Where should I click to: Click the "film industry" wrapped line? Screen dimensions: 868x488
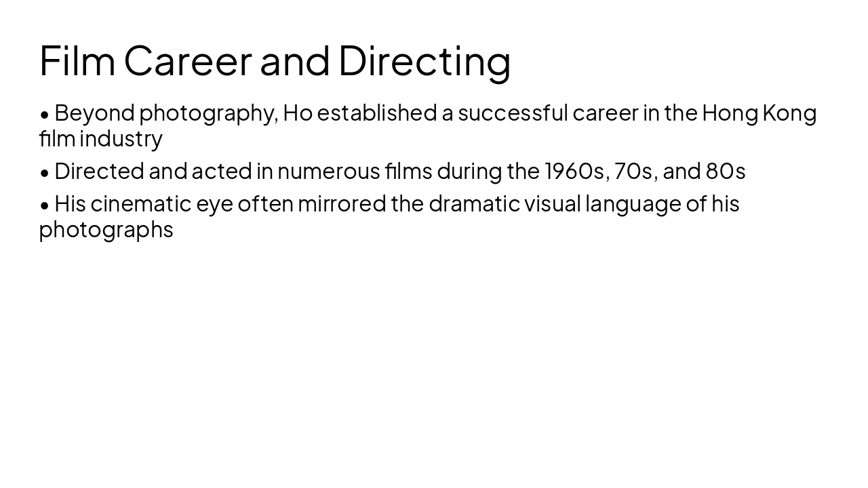click(100, 139)
